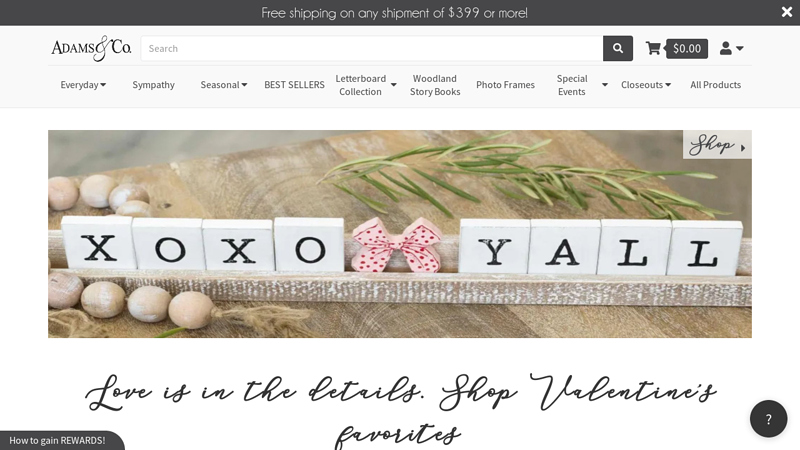800x450 pixels.
Task: Dismiss the free shipping banner
Action: coord(786,12)
